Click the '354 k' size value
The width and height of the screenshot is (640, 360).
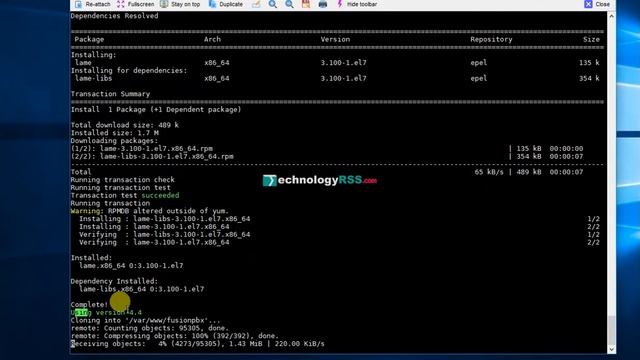pyautogui.click(x=589, y=78)
